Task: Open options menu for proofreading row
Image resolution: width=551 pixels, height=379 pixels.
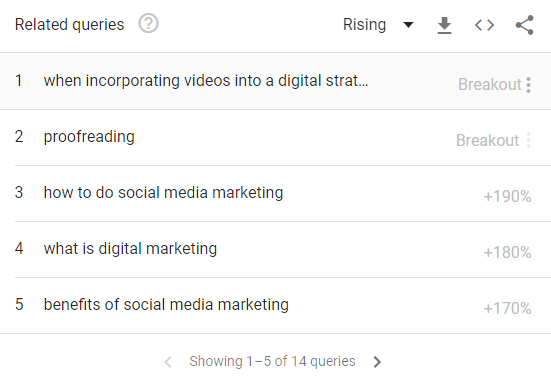Action: pyautogui.click(x=528, y=140)
